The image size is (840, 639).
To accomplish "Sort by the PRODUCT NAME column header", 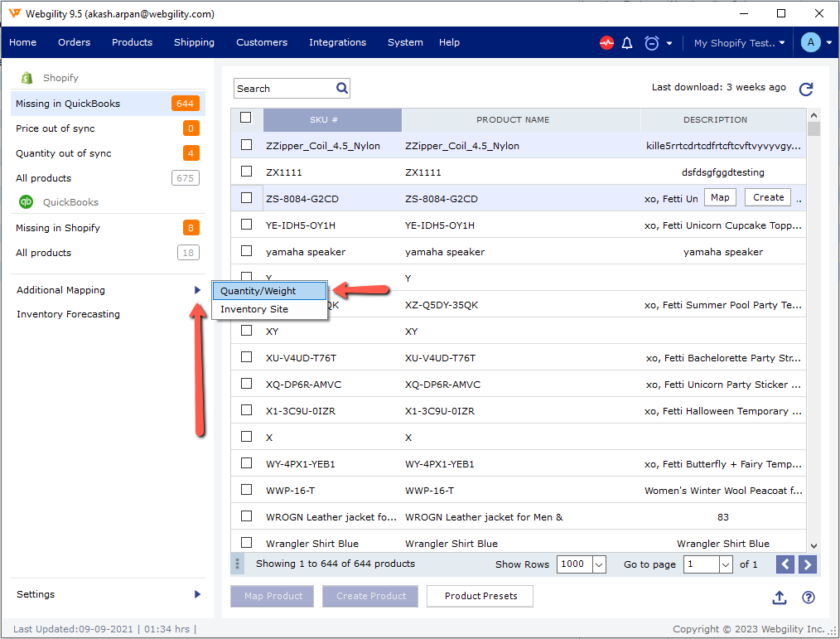I will (x=521, y=120).
